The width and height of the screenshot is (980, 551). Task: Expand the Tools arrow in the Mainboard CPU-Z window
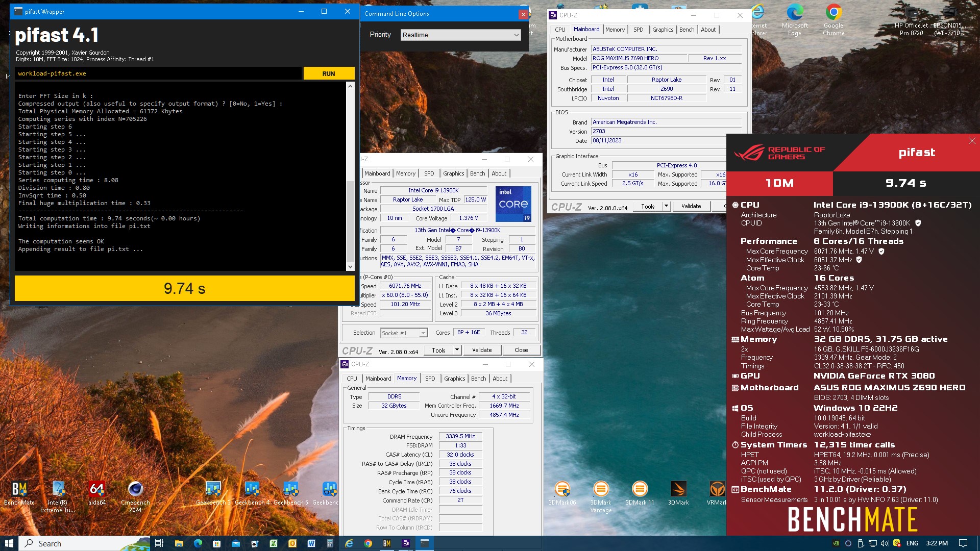pos(666,206)
